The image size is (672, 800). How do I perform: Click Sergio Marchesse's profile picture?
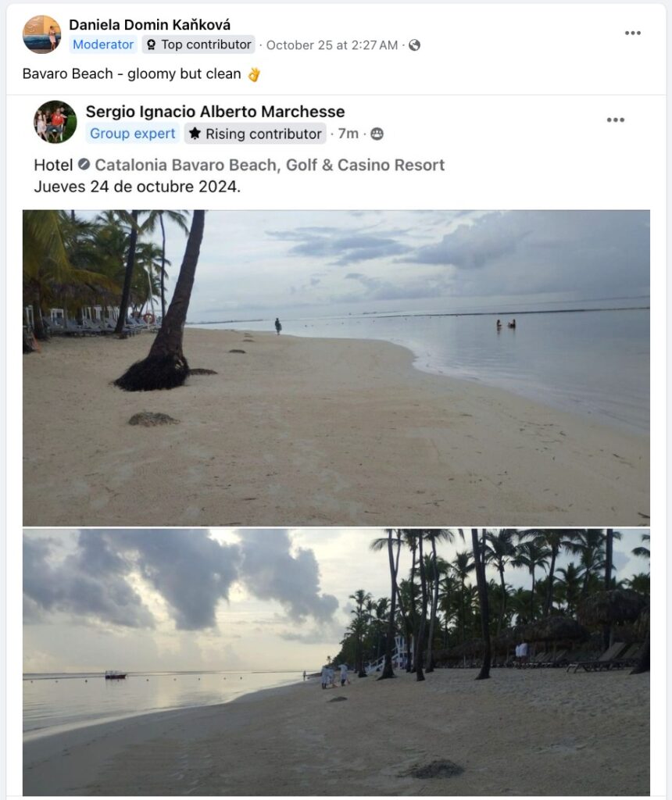[55, 122]
